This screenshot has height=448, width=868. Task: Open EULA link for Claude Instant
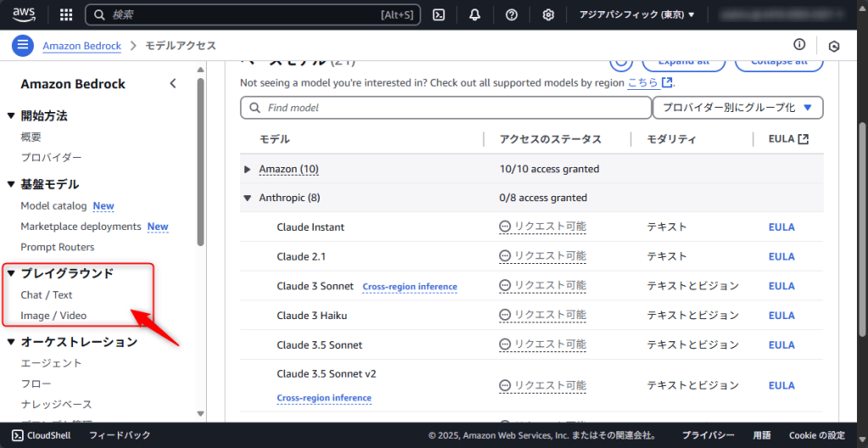coord(782,227)
